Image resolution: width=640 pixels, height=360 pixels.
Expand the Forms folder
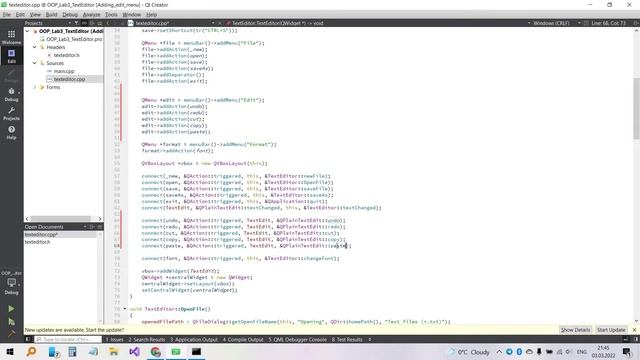pos(34,87)
